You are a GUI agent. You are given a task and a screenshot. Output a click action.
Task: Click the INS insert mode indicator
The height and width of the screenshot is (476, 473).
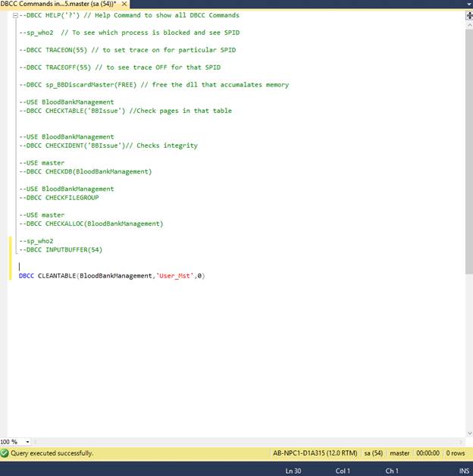tap(464, 471)
